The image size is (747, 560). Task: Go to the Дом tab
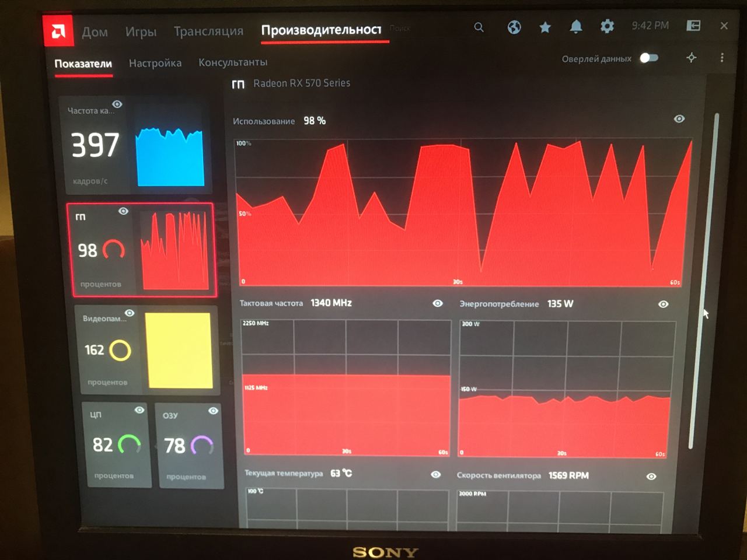coord(95,32)
